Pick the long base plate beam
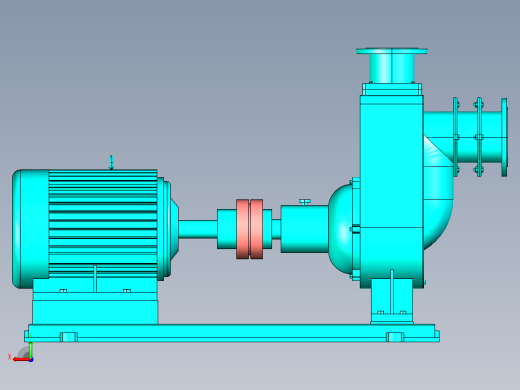Viewport: 520px width, 390px height. click(232, 333)
